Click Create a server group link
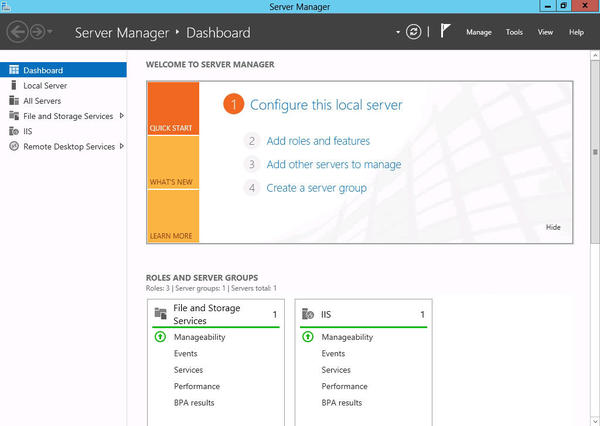This screenshot has height=426, width=600. click(316, 188)
